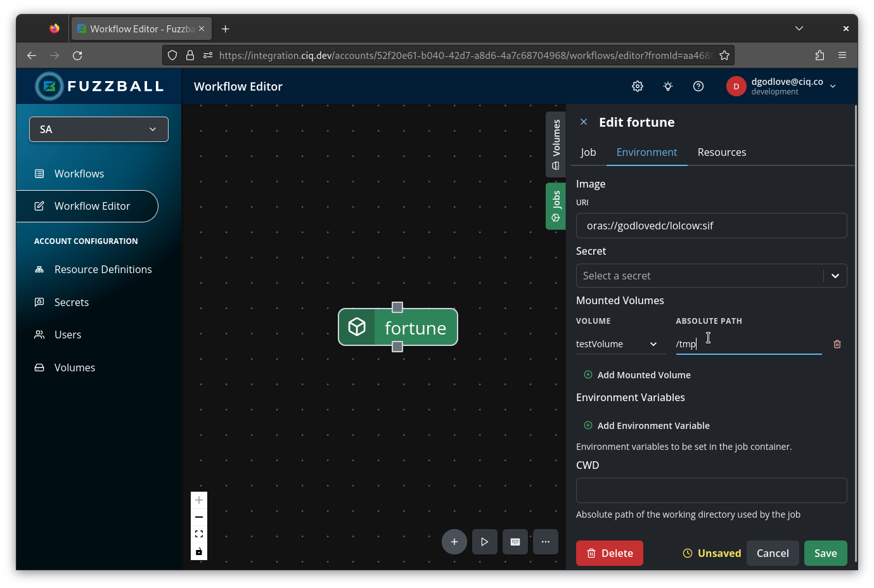Close the Workflow Editor browser tab

pyautogui.click(x=202, y=29)
